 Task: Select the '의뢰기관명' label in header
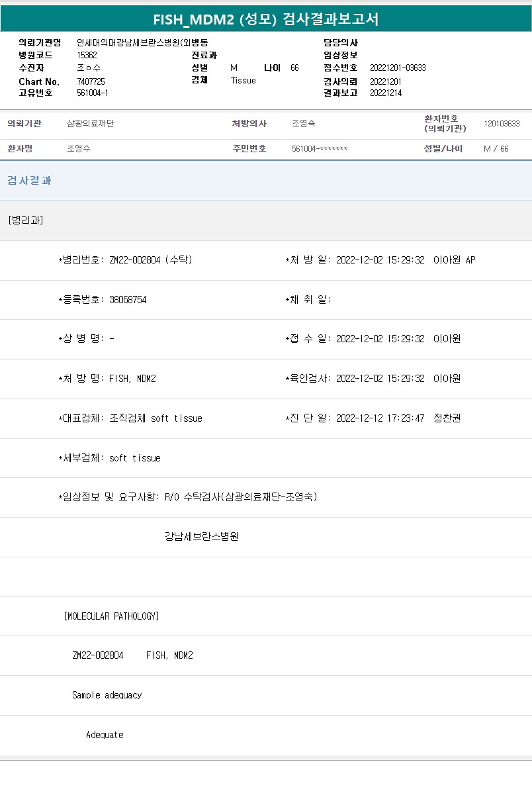(40, 42)
